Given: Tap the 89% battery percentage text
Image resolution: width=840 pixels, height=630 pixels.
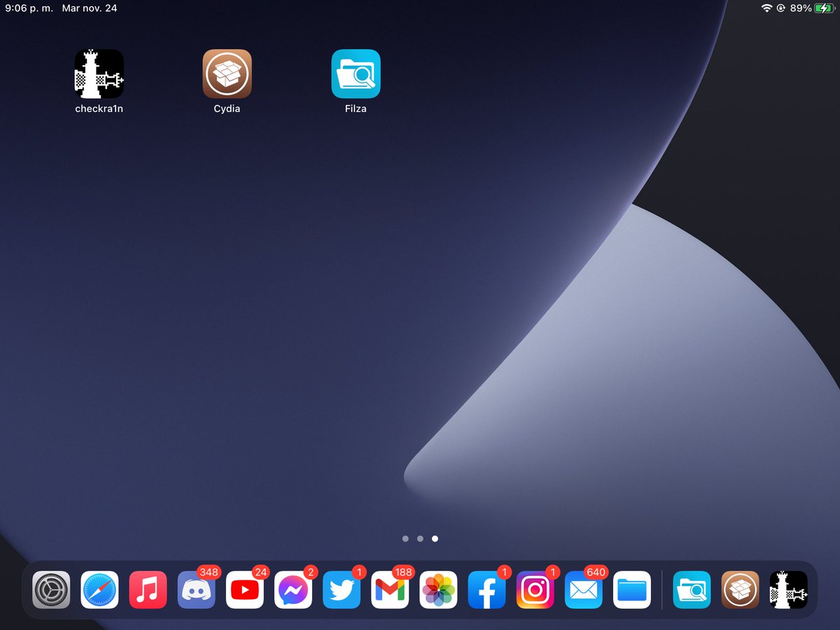Looking at the screenshot, I should tap(800, 8).
